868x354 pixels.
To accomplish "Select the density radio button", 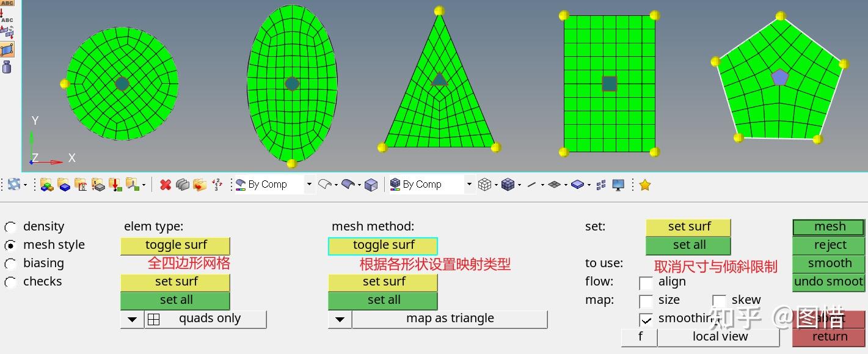I will (10, 226).
